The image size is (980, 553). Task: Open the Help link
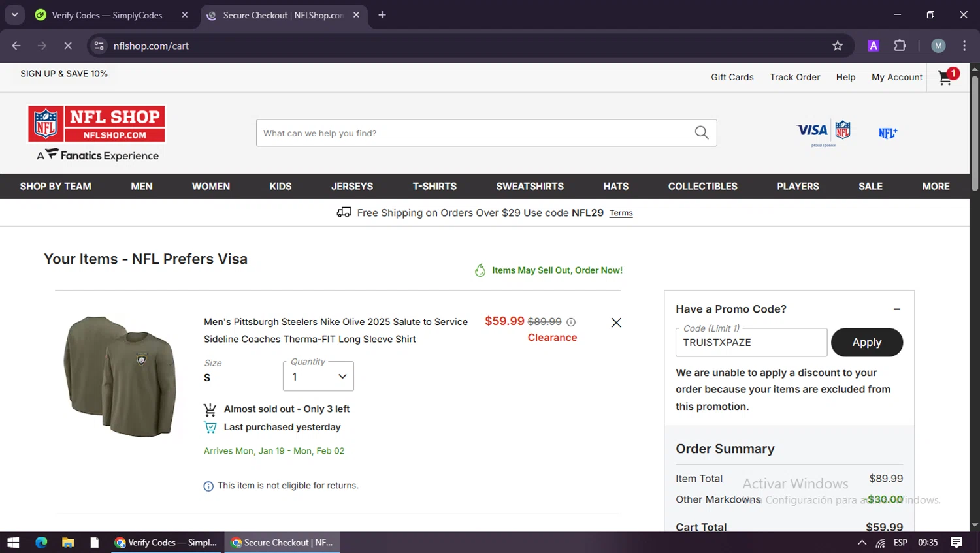pyautogui.click(x=845, y=77)
